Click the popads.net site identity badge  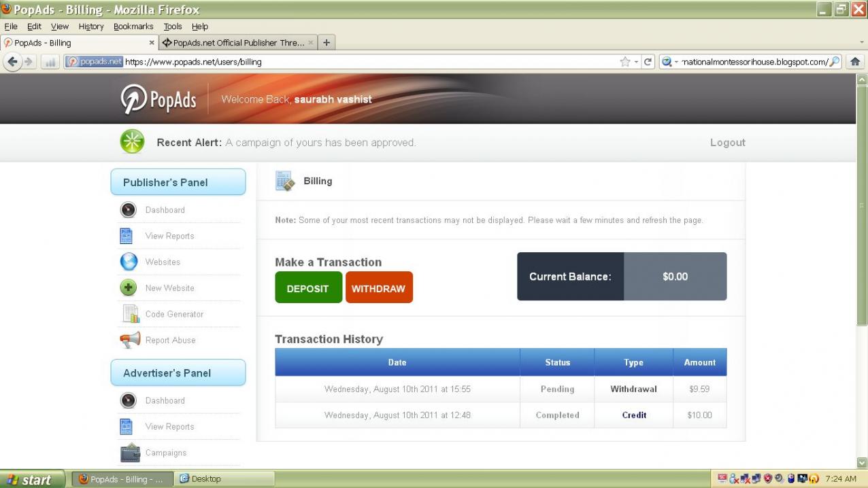click(94, 61)
